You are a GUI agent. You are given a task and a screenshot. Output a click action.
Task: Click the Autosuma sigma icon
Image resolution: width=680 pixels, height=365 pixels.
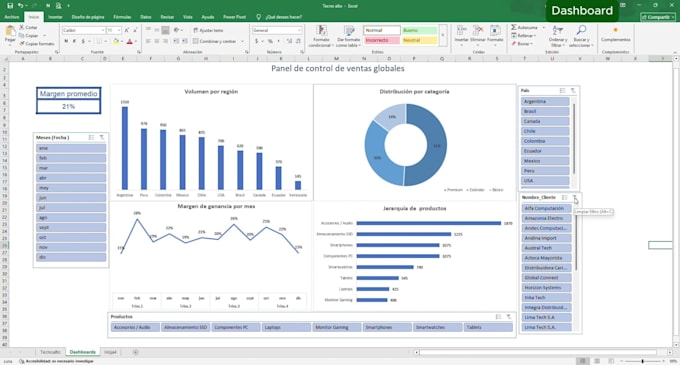514,27
